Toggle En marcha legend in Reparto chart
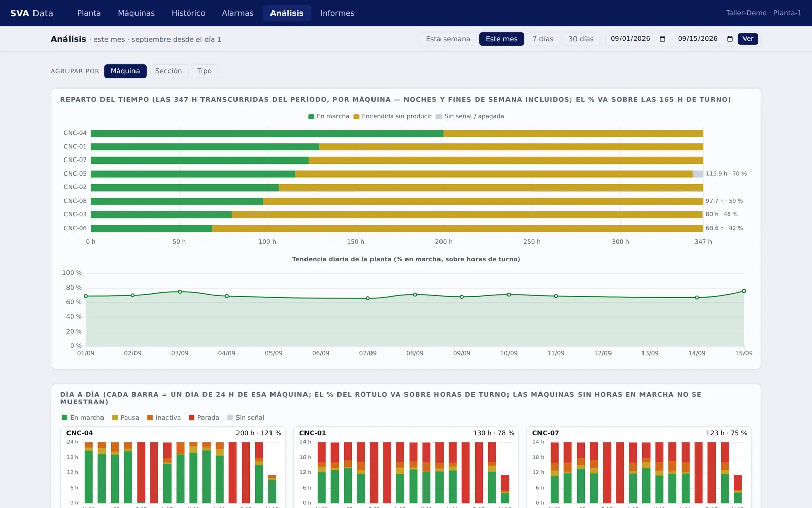812x508 pixels. point(328,116)
